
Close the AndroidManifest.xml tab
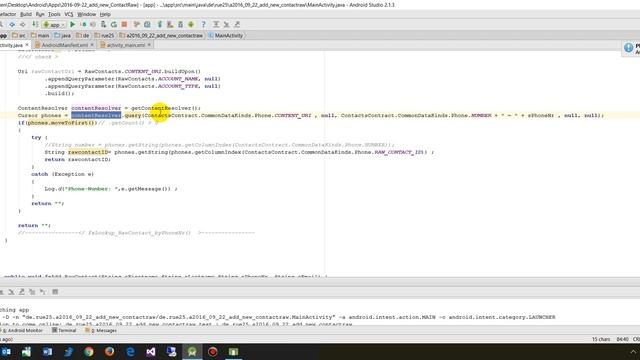coord(92,45)
